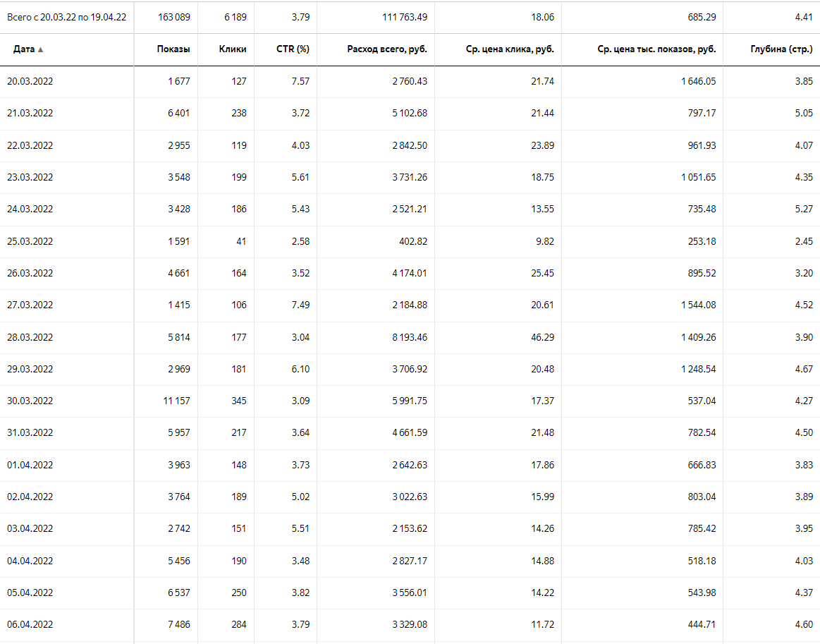
Task: Select the 20.03.2022 date row
Action: (30, 81)
